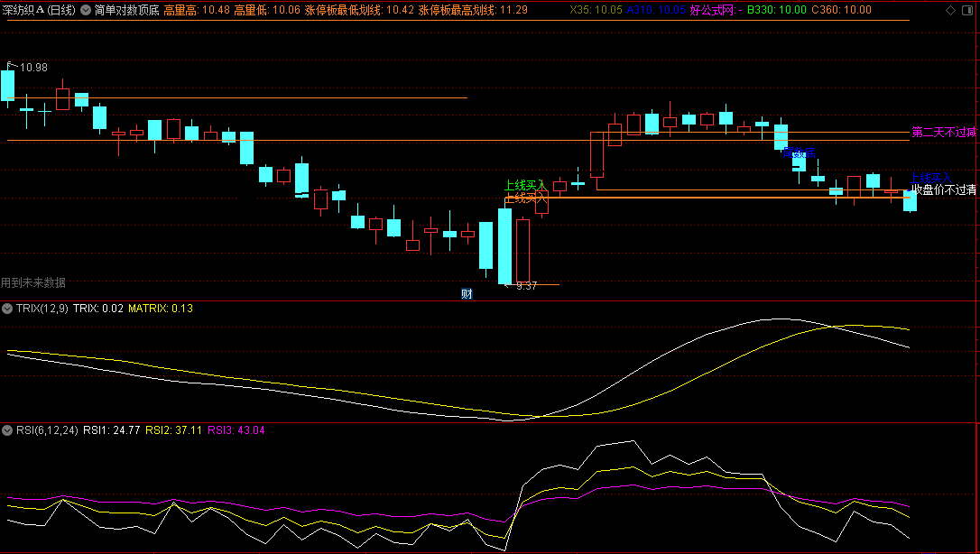Click the diamond icon in the top-right corner
The height and width of the screenshot is (554, 980).
pyautogui.click(x=950, y=10)
